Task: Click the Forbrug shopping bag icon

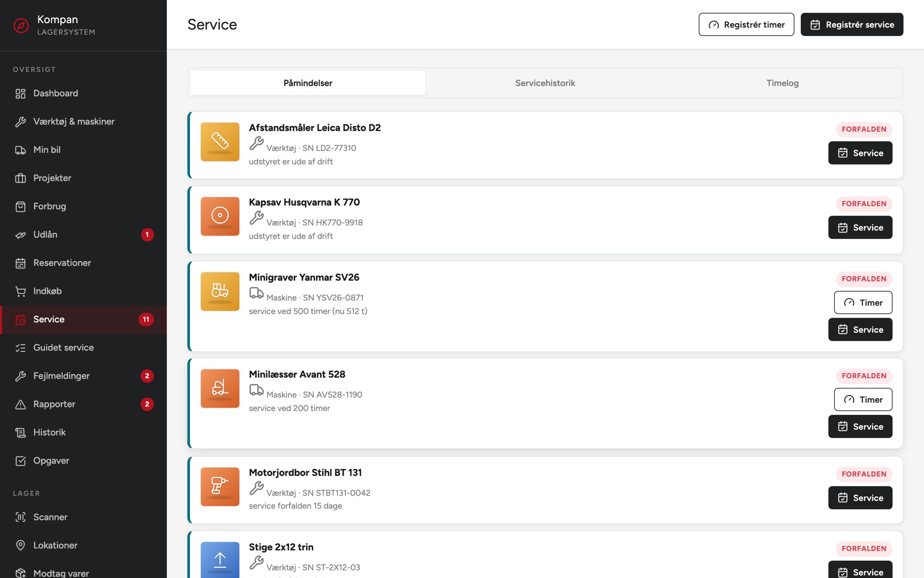Action: [20, 206]
